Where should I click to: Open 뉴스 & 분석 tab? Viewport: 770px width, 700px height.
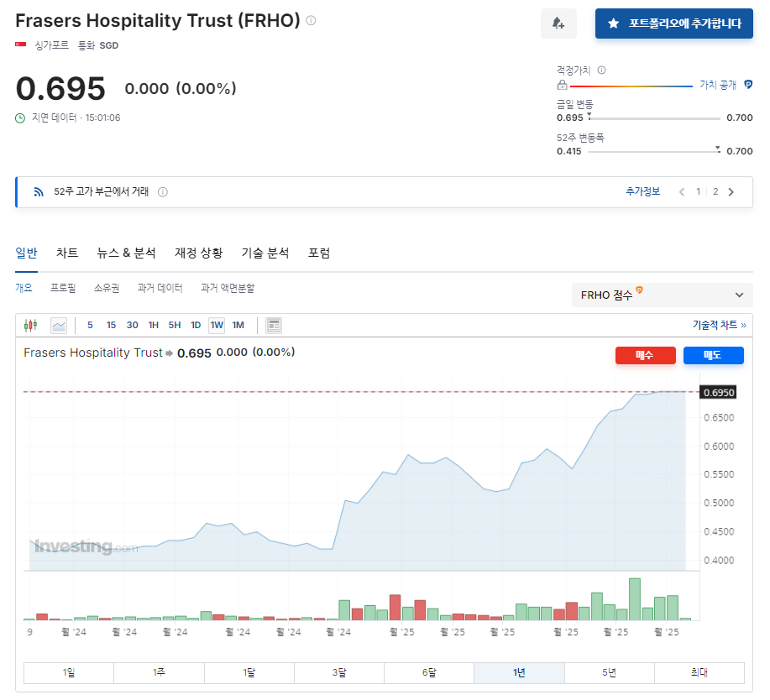click(126, 253)
